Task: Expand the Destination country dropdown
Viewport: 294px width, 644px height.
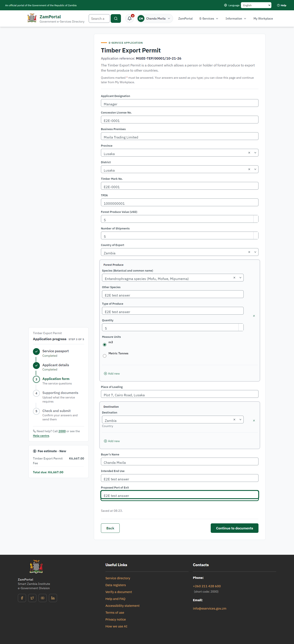Action: 240,420
